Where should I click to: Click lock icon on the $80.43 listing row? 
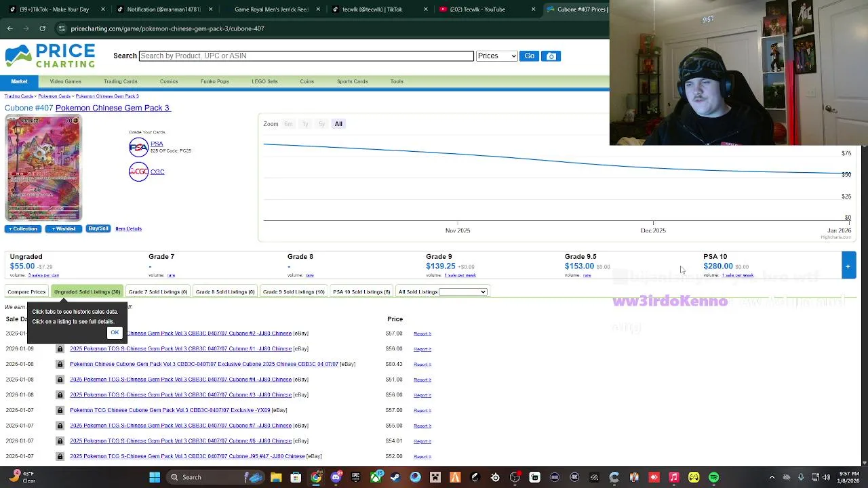tap(60, 364)
